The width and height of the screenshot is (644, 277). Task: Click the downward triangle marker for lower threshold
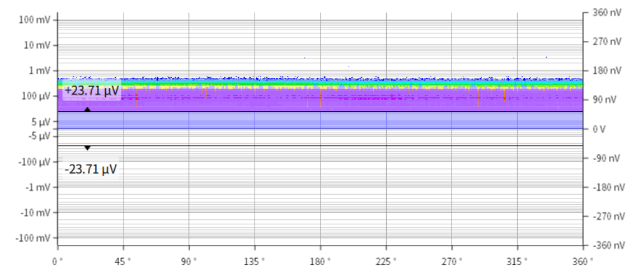tap(87, 148)
